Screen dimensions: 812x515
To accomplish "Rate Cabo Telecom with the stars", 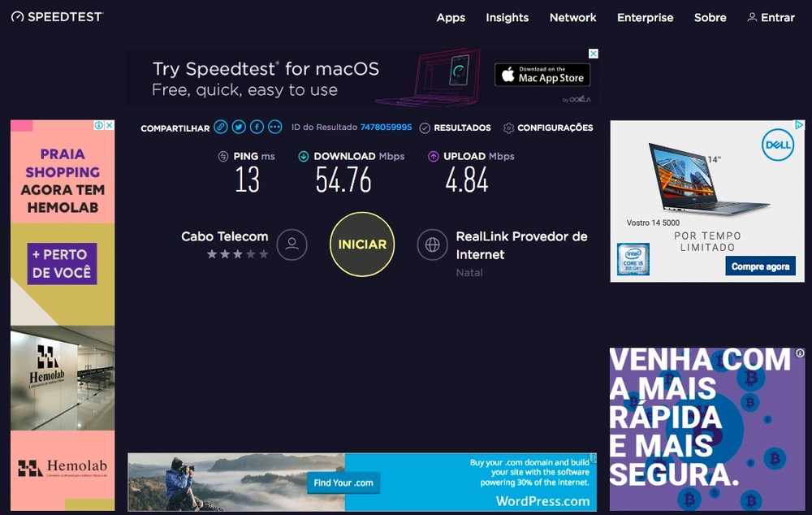I will coord(238,254).
